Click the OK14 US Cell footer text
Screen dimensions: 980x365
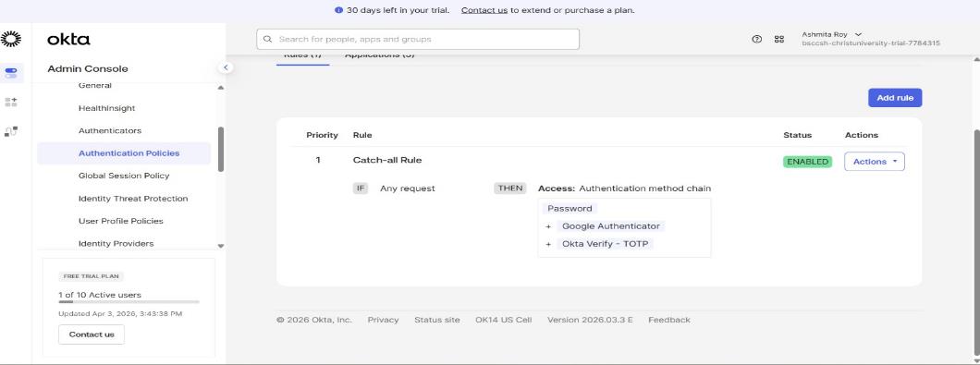(x=504, y=320)
